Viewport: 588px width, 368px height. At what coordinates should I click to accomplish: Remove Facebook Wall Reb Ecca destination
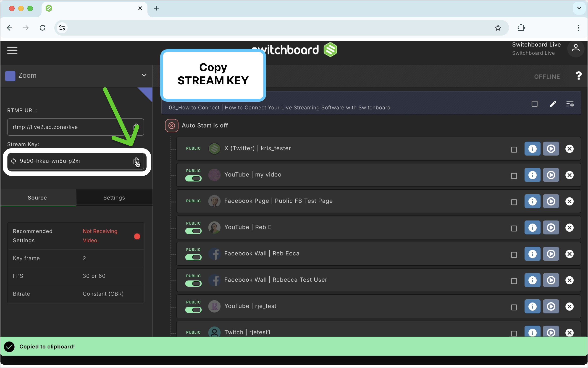pos(569,254)
